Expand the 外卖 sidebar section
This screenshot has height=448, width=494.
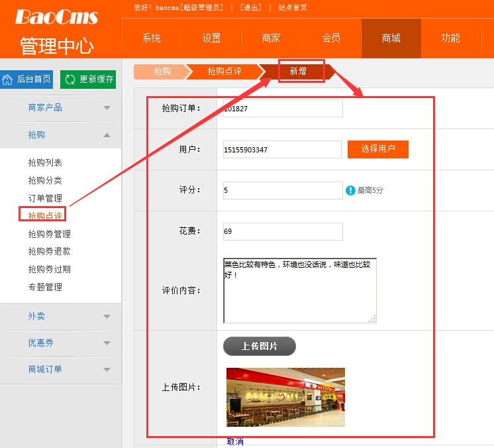tap(60, 316)
